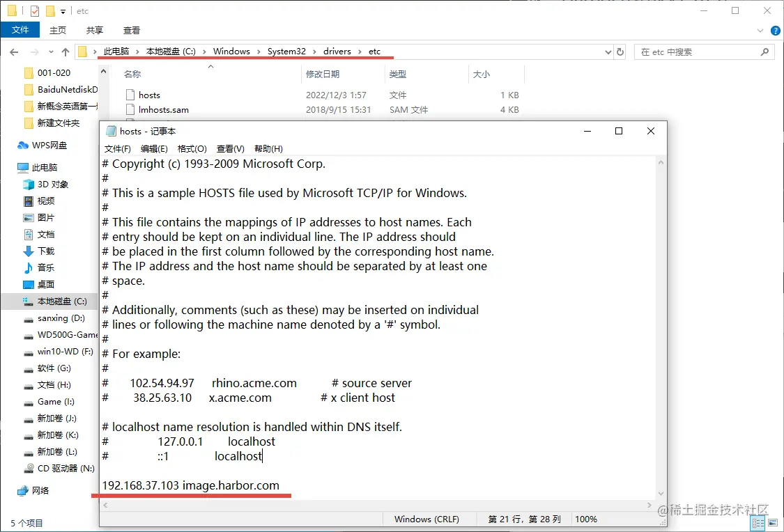The height and width of the screenshot is (532, 784).
Task: Open Notepad 编辑(E) menu
Action: 154,149
